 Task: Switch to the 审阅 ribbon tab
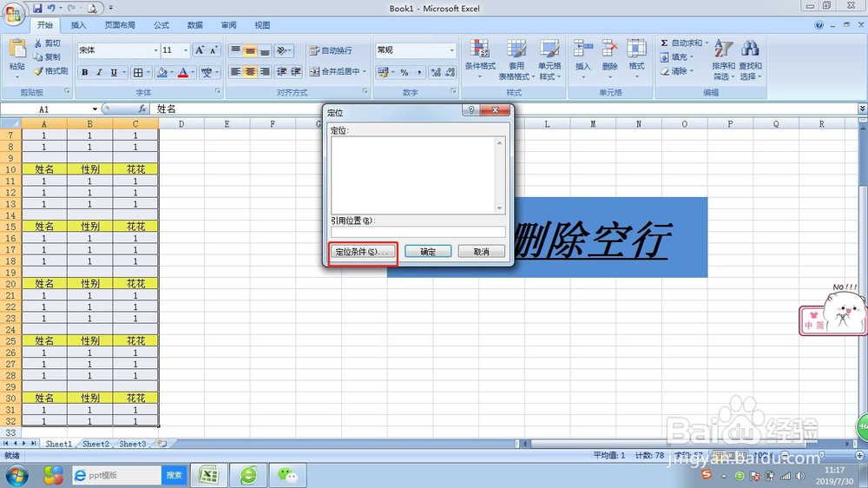point(228,25)
